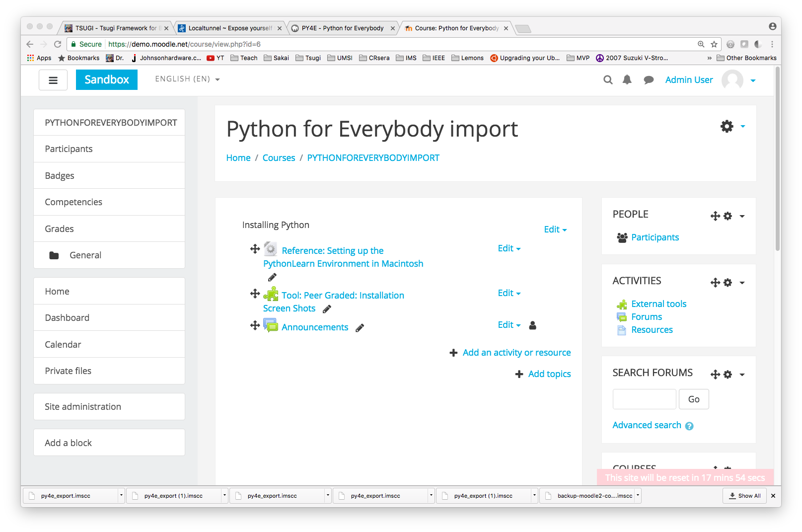Switch to PY4E Python for Everybody tab
This screenshot has height=532, width=802.
tap(343, 28)
